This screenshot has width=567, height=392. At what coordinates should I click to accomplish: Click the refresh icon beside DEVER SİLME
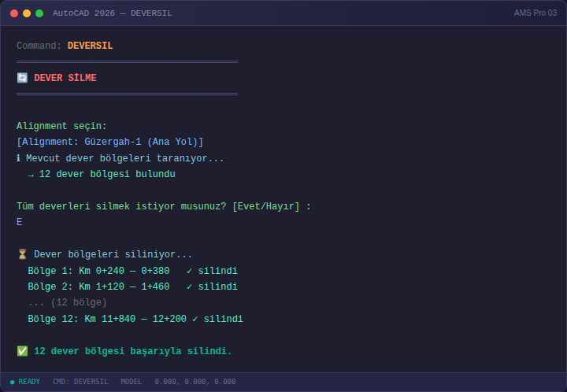click(x=22, y=78)
